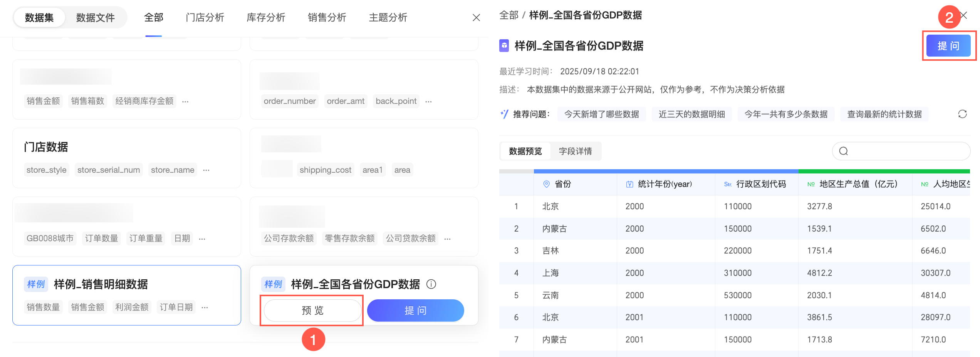The width and height of the screenshot is (980, 357).
Task: Open the 门店分析 tab
Action: pyautogui.click(x=205, y=18)
